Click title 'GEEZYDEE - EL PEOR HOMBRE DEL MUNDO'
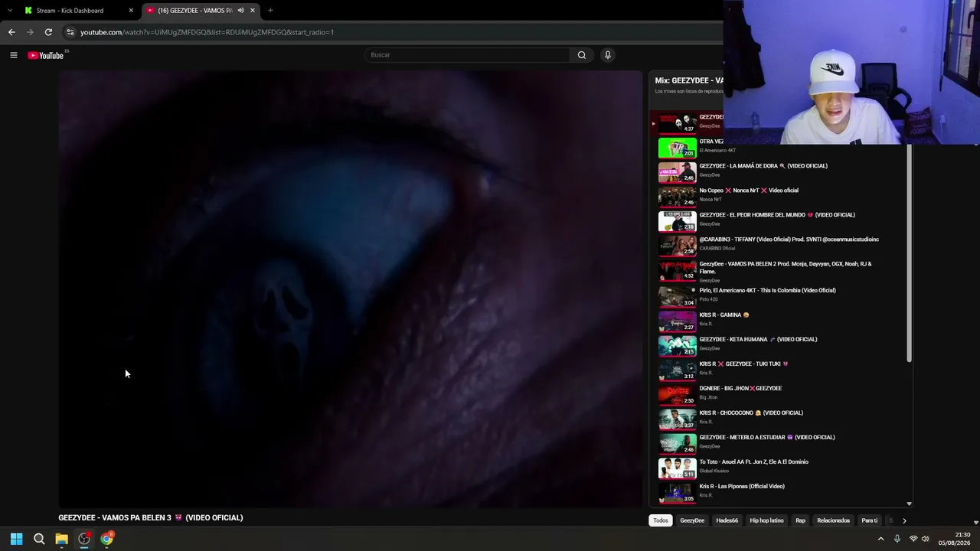Image resolution: width=980 pixels, height=551 pixels. tap(777, 215)
